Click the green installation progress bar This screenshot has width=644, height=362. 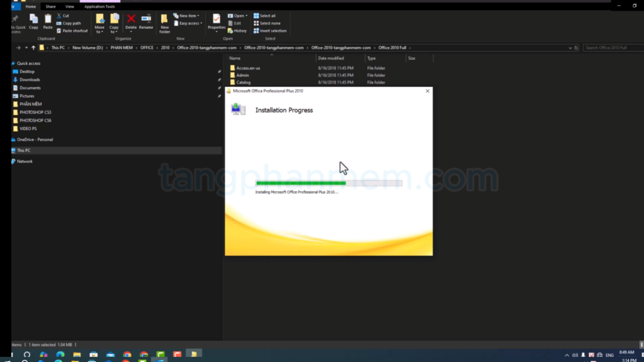[329, 183]
